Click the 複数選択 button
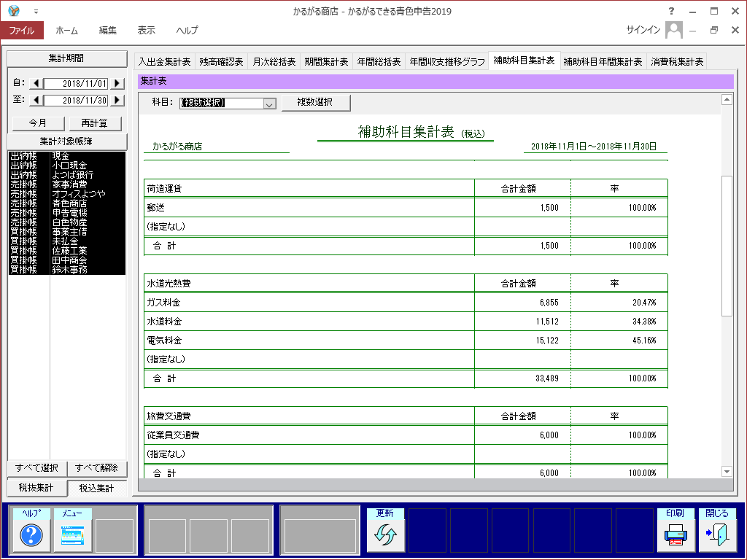This screenshot has width=747, height=560. (316, 102)
